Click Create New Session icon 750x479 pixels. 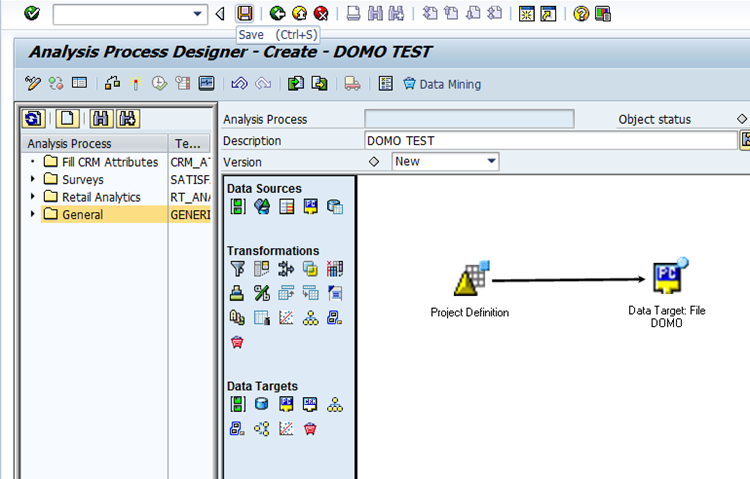point(527,14)
